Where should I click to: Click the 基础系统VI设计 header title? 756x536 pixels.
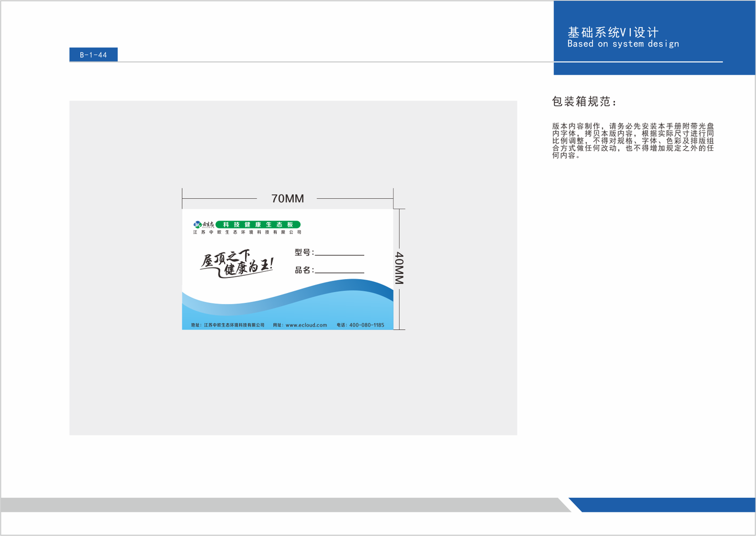tap(613, 33)
